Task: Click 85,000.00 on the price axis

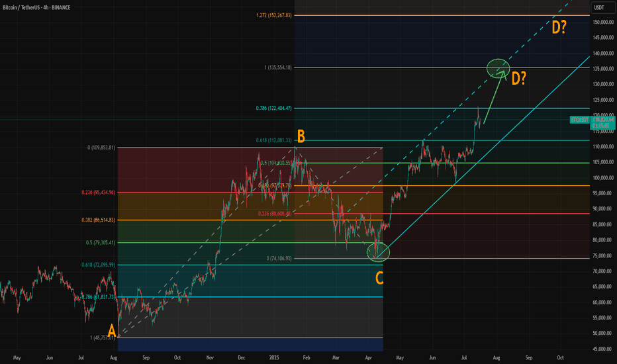Action: (x=603, y=225)
